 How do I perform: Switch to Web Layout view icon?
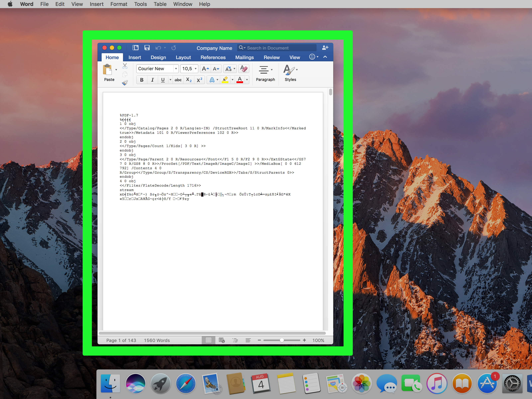pyautogui.click(x=221, y=340)
